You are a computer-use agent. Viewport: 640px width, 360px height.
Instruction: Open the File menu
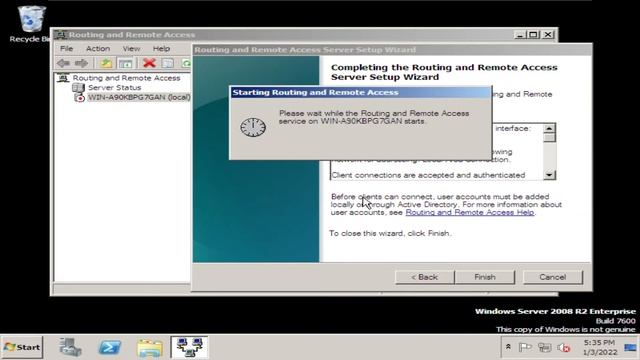click(x=66, y=49)
